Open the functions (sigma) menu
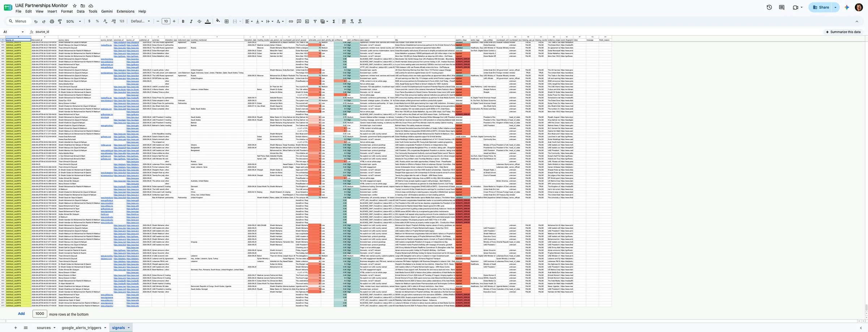 [x=334, y=21]
